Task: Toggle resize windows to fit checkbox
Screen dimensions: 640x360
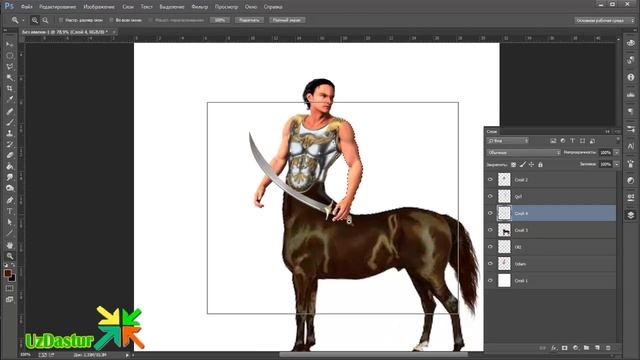Action: tap(61, 20)
